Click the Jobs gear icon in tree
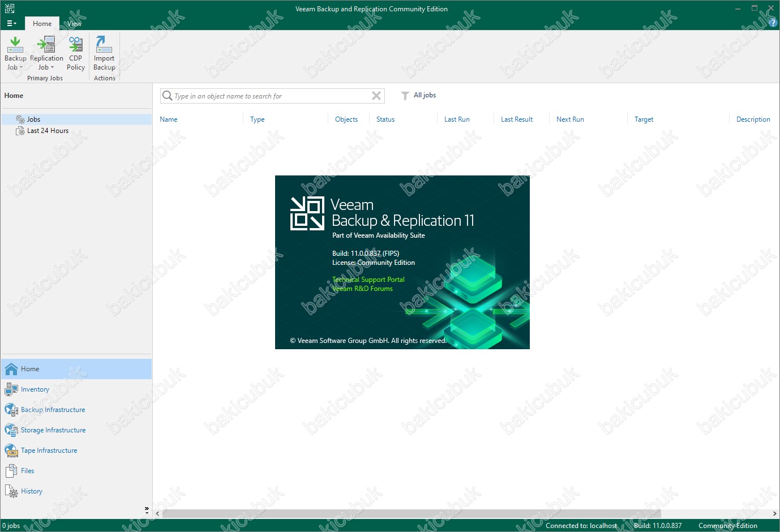 20,119
